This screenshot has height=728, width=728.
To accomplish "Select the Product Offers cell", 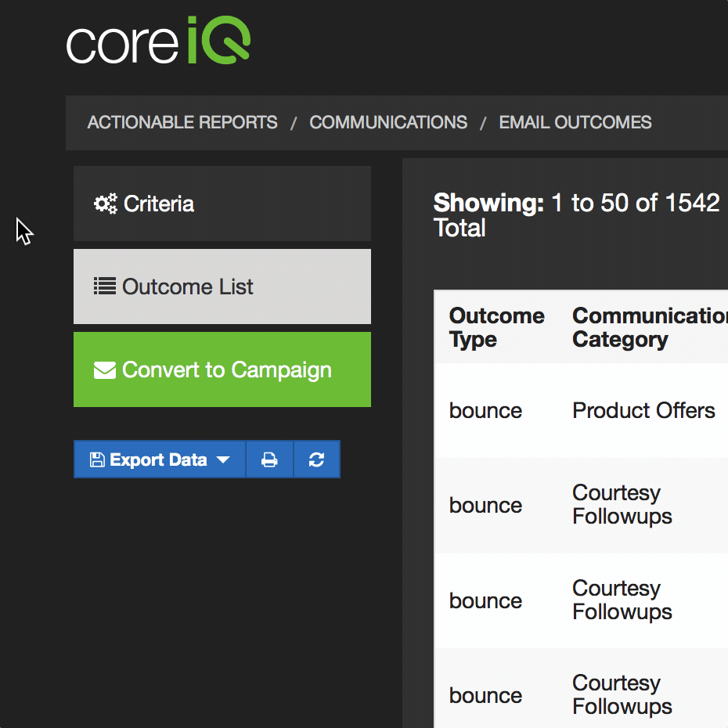I will [x=643, y=411].
